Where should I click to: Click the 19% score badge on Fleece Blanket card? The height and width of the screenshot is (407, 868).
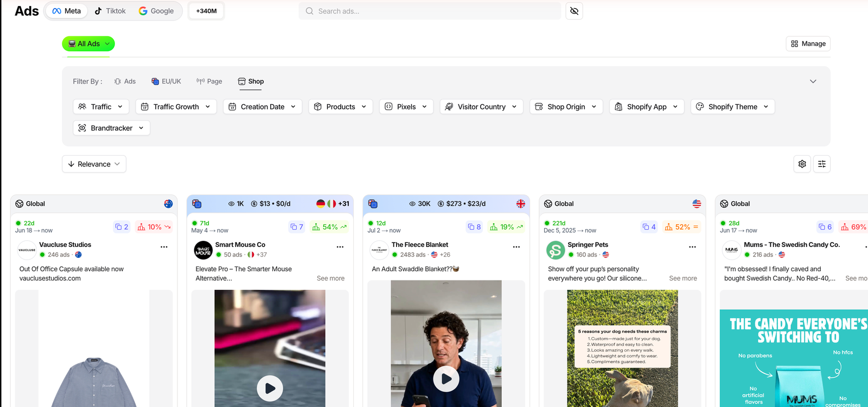coord(506,227)
